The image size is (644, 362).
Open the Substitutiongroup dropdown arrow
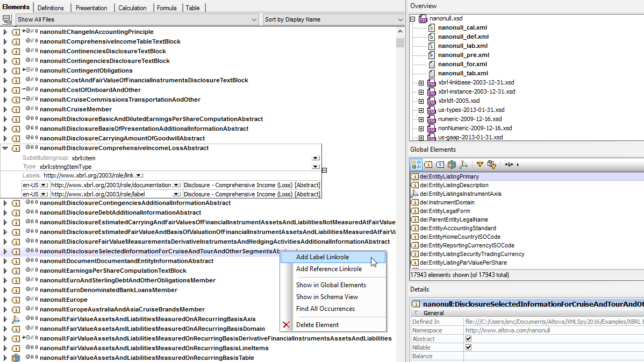point(316,158)
